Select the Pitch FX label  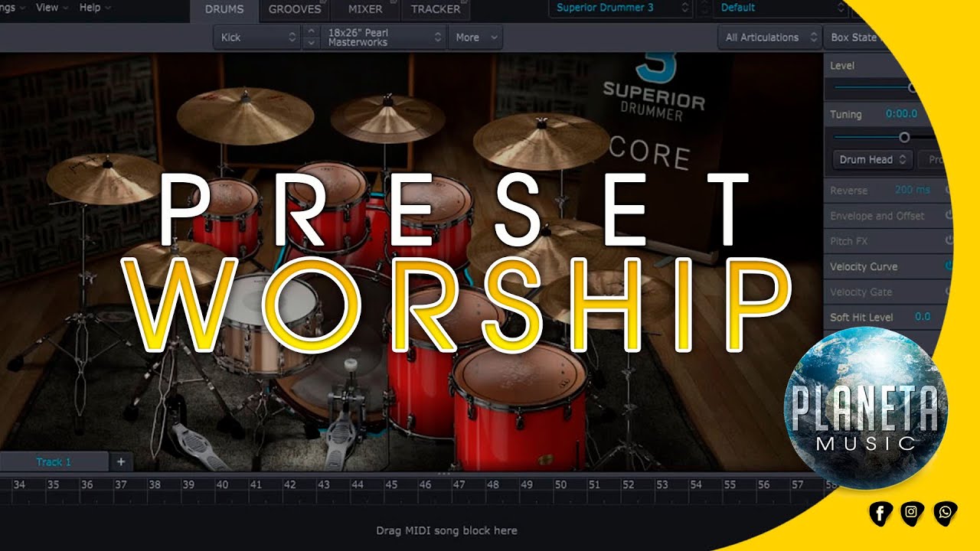[x=848, y=241]
